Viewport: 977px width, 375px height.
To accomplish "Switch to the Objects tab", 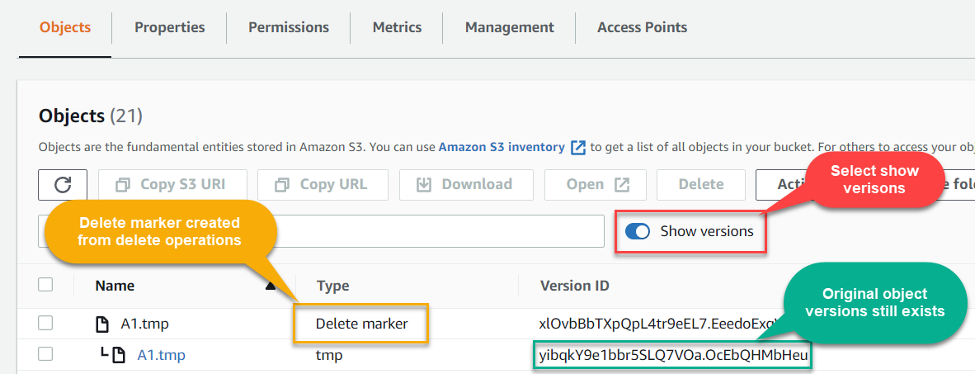I will pyautogui.click(x=65, y=27).
